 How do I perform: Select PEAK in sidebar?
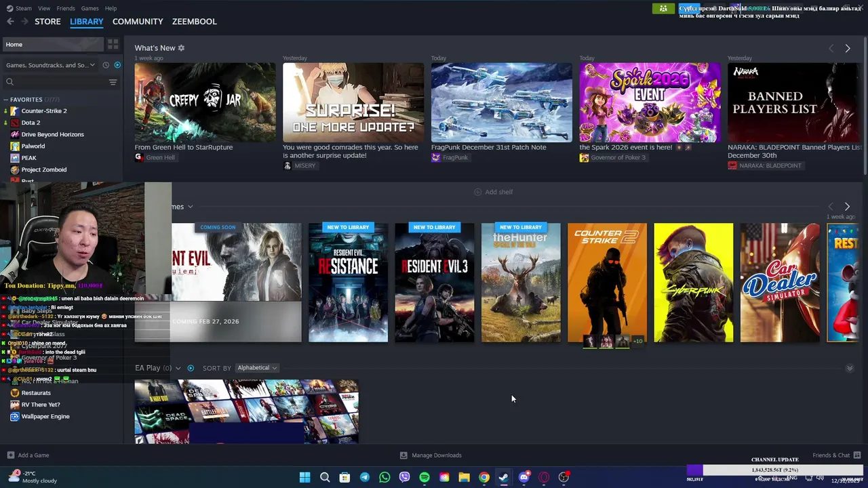point(28,158)
